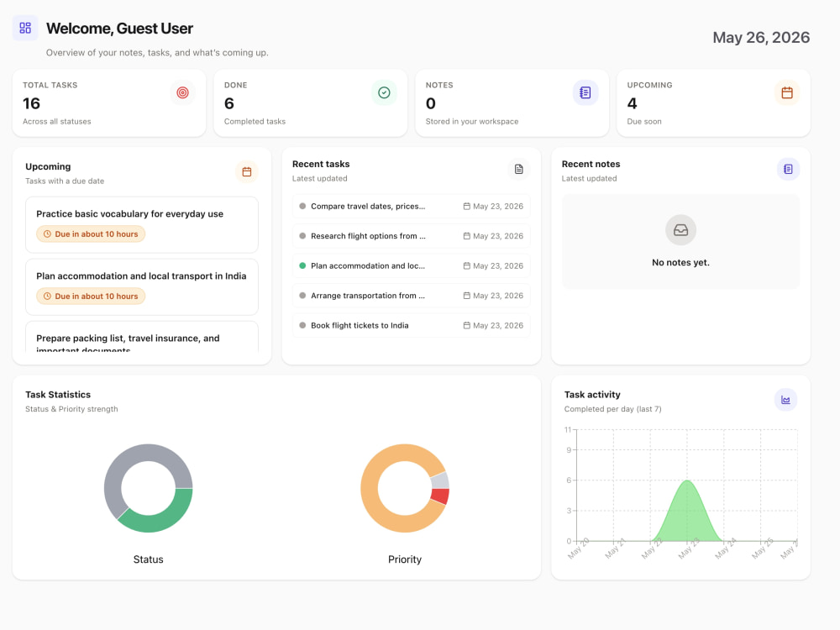Image resolution: width=840 pixels, height=630 pixels.
Task: Click the No notes yet. text
Action: [680, 262]
